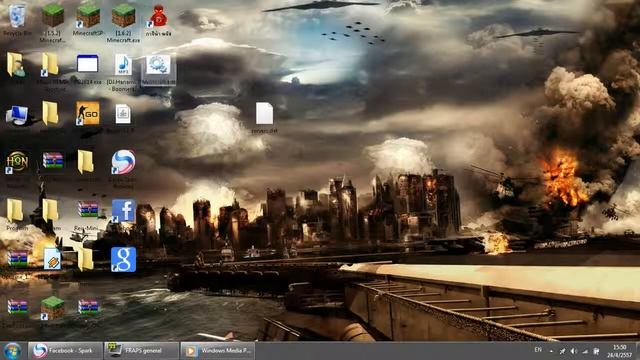
Task: Select the red Thai-labeled shortcut icon
Action: pyautogui.click(x=158, y=16)
